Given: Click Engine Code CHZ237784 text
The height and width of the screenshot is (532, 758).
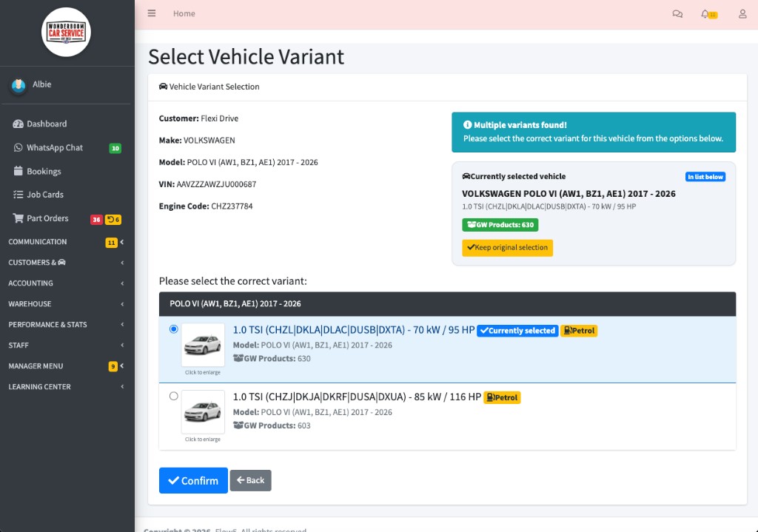Looking at the screenshot, I should (x=206, y=206).
